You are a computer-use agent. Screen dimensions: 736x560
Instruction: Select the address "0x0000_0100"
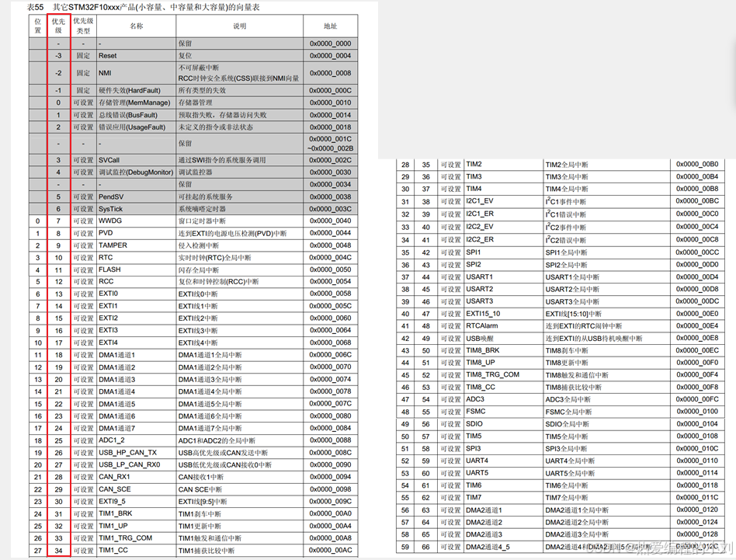click(697, 411)
